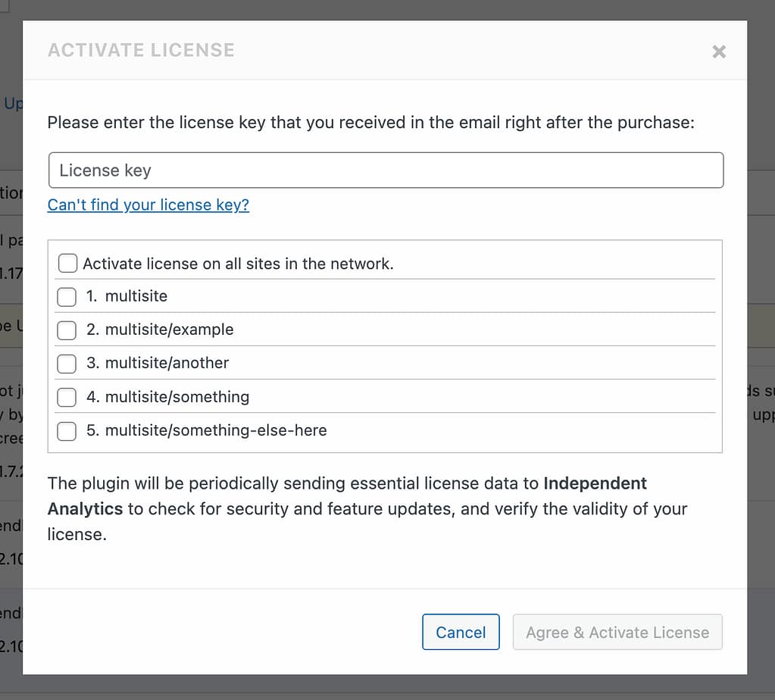
Task: Click "Agree & Activate License"
Action: (x=617, y=632)
